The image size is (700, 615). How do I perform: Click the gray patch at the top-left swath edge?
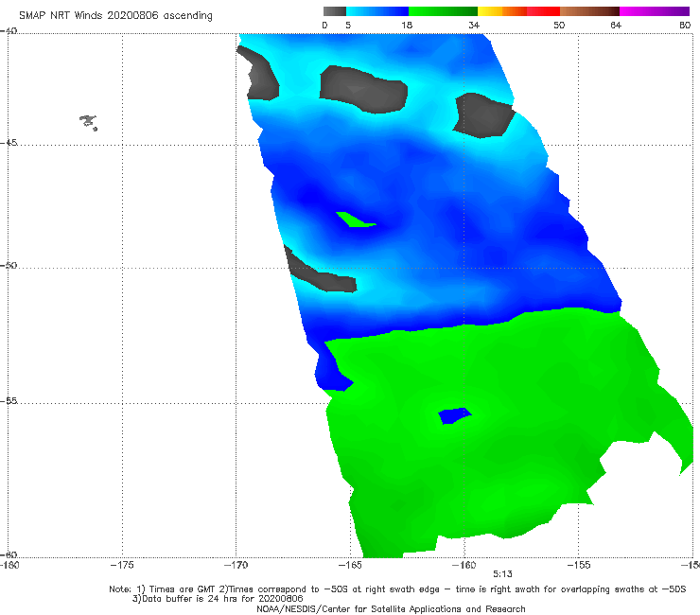(259, 74)
